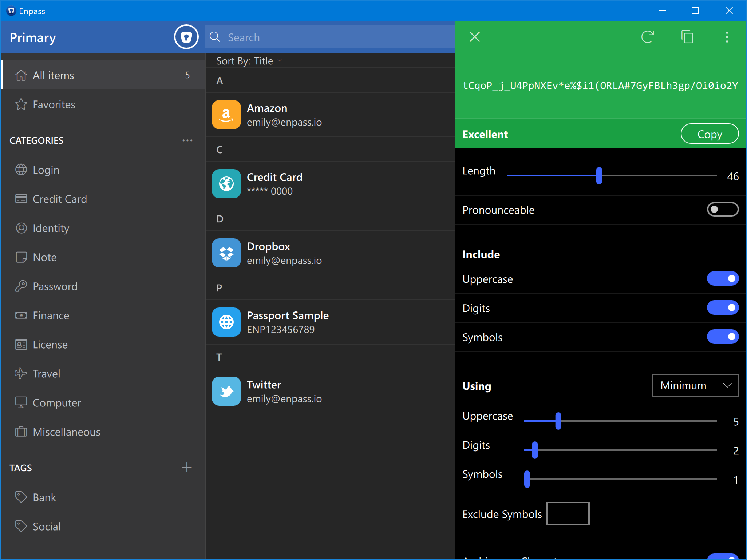The image size is (747, 560).
Task: Select the Note category
Action: 103,257
